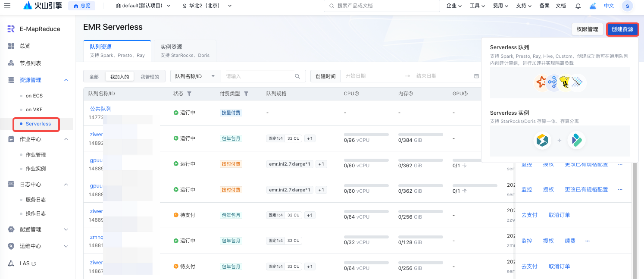Click the StarRocks/Doris instance icons banner
This screenshot has height=279, width=644.
(x=560, y=141)
